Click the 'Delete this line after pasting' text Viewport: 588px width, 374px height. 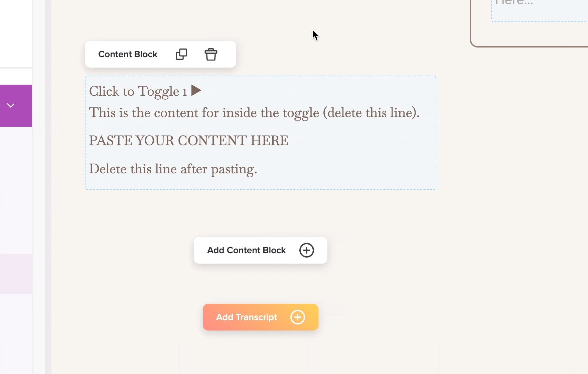point(173,169)
